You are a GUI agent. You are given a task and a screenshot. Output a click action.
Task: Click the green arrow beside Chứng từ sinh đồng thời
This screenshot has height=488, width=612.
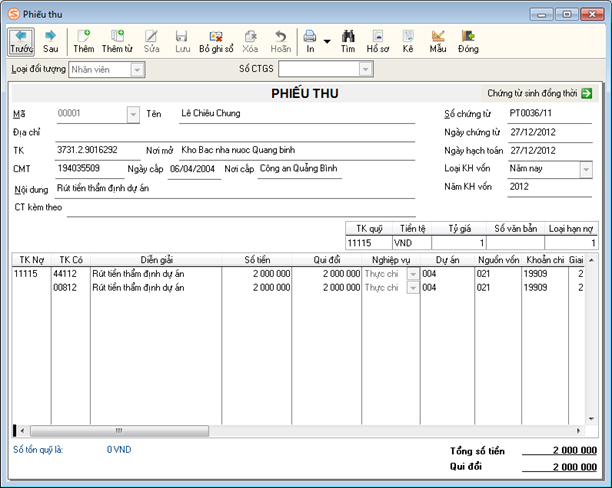[586, 93]
